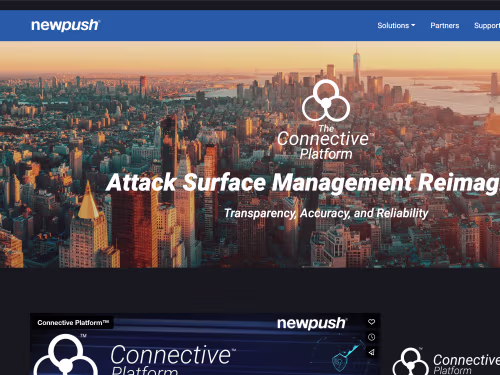Go to the Partners page
The image size is (500, 375).
pyautogui.click(x=444, y=25)
